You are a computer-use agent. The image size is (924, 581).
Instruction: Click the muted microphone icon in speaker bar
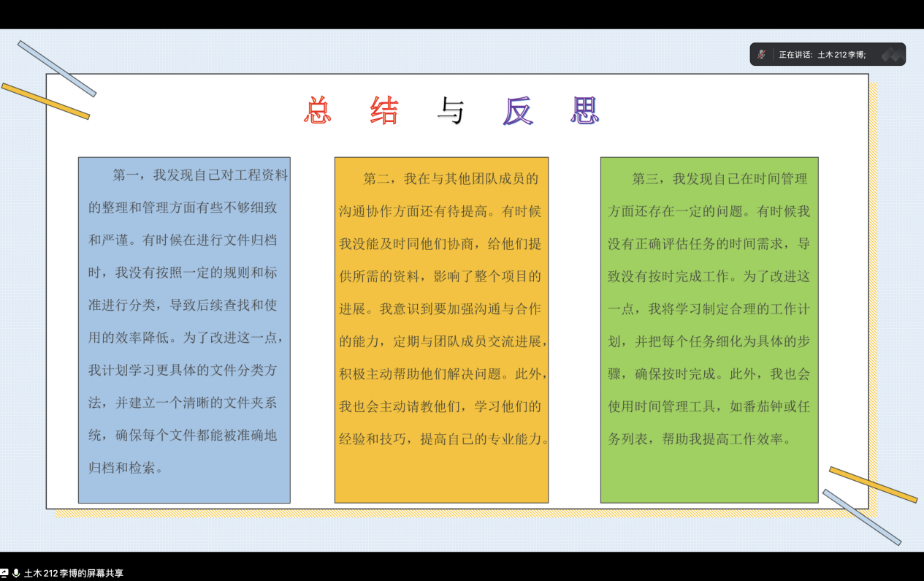click(x=762, y=54)
